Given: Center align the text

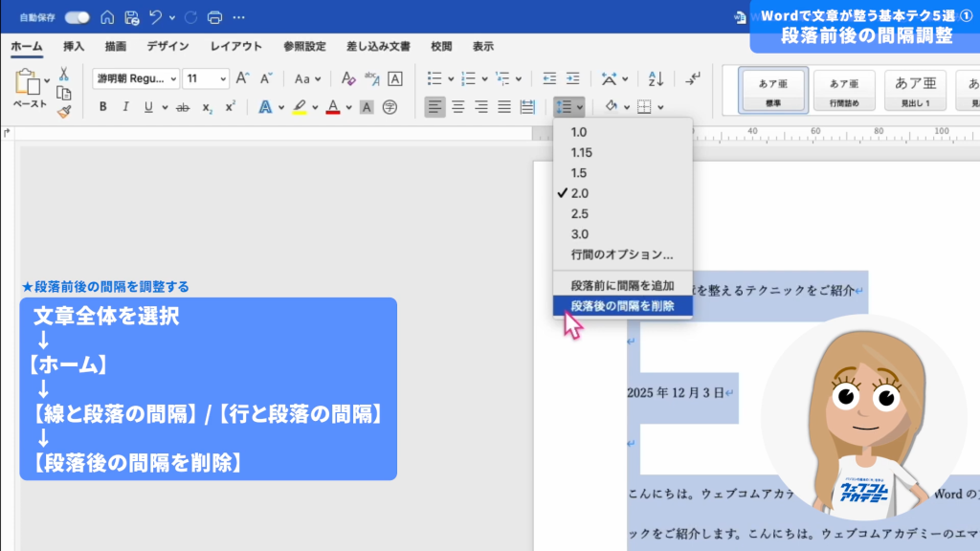Looking at the screenshot, I should point(458,107).
